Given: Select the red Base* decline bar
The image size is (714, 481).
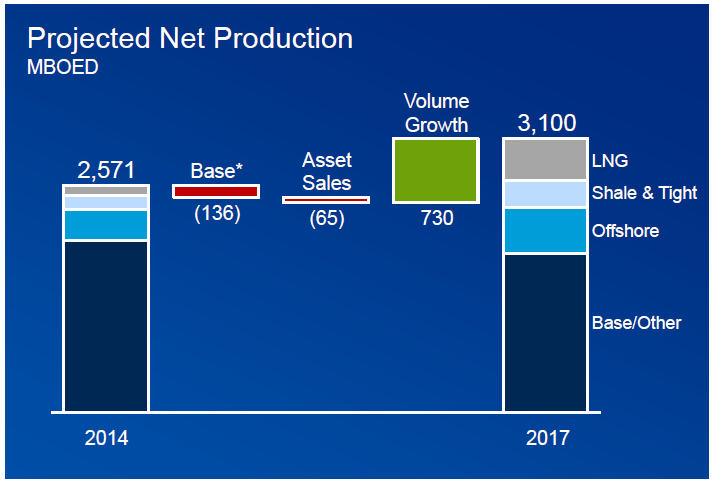Looking at the screenshot, I should coord(216,191).
